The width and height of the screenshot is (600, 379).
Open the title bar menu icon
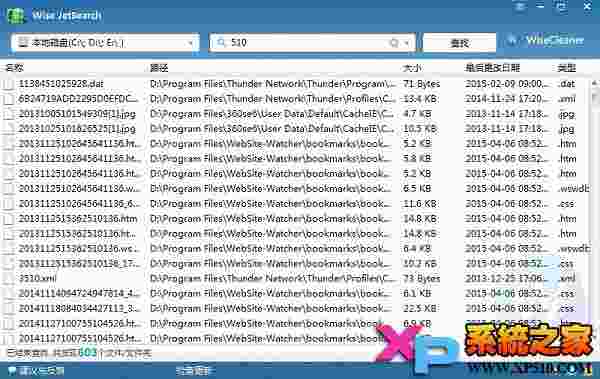pyautogui.click(x=520, y=7)
